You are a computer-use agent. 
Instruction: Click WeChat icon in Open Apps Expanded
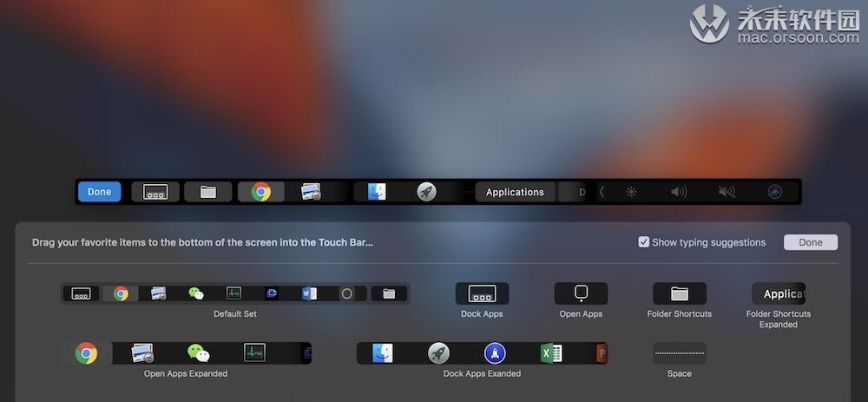[198, 353]
